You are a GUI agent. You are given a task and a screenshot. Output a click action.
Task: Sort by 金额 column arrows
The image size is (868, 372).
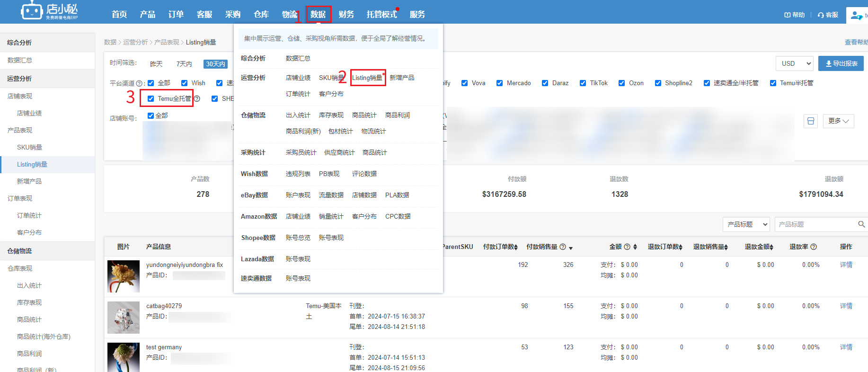coord(635,247)
